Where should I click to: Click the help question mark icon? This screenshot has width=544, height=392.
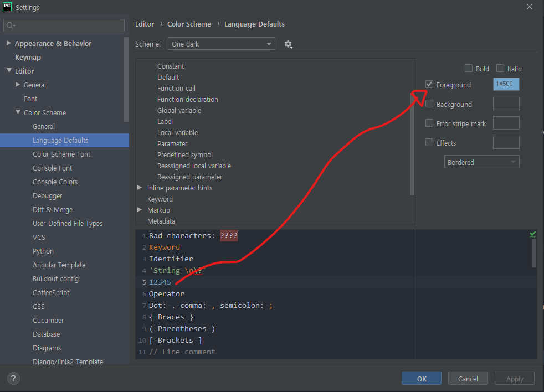coord(13,378)
